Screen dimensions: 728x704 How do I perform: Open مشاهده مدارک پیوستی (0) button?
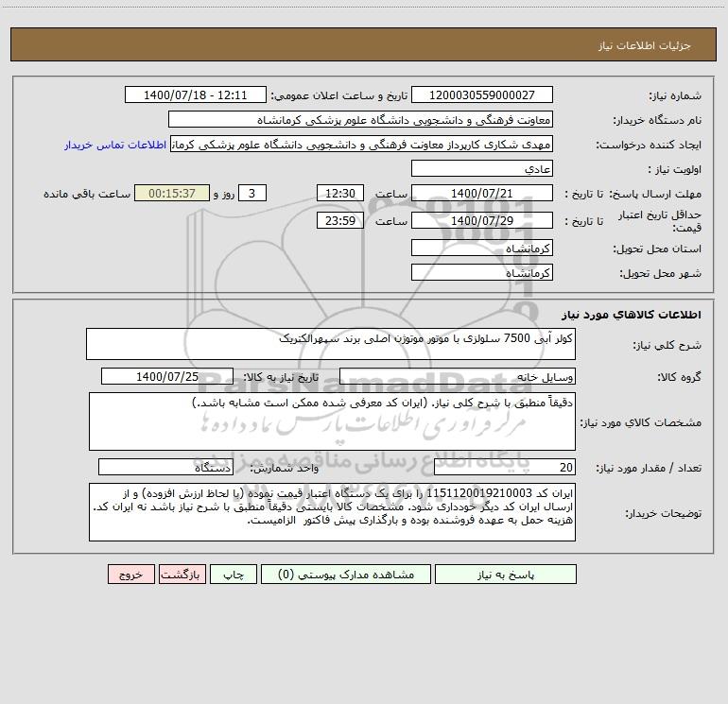(x=346, y=574)
